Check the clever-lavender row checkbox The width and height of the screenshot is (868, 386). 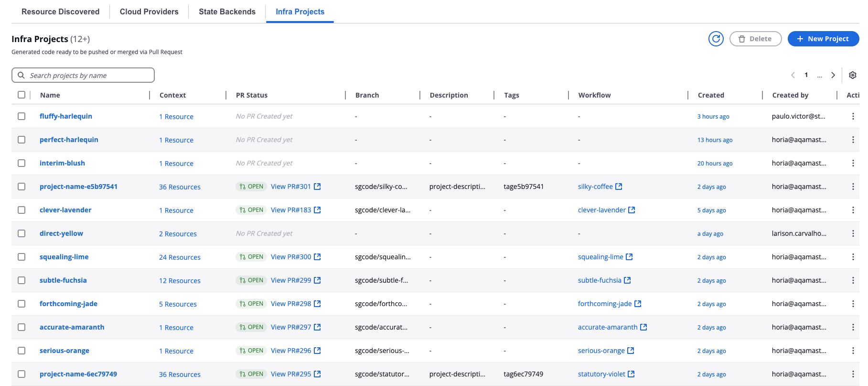point(21,210)
